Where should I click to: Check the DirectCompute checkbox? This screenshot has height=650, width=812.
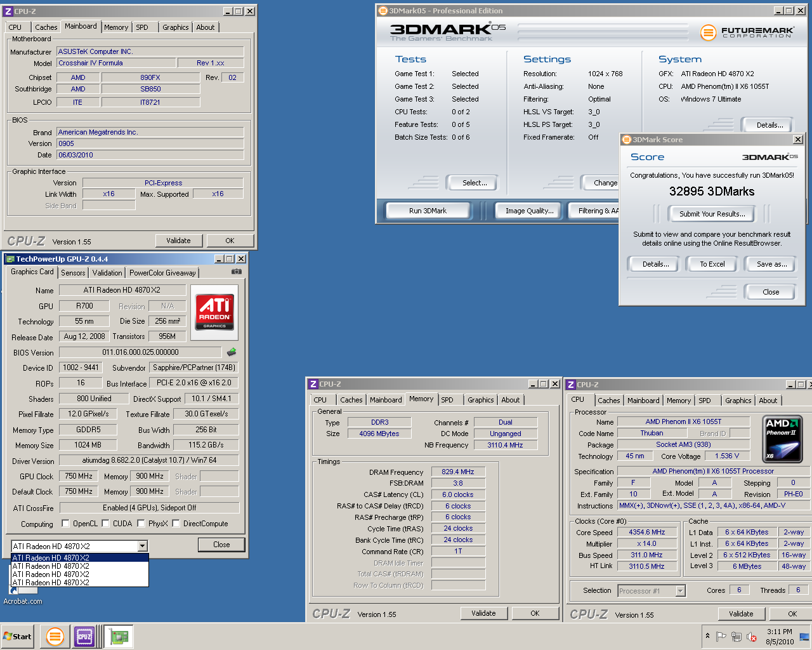[x=176, y=524]
